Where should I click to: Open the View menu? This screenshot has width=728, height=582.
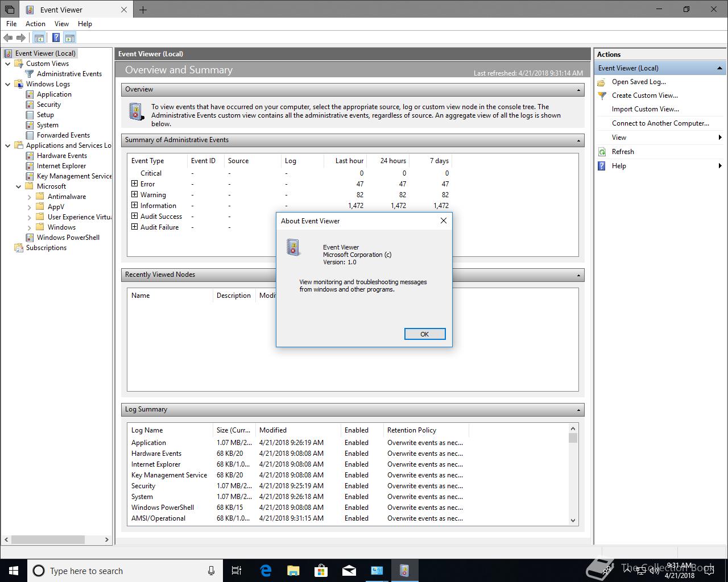[61, 24]
